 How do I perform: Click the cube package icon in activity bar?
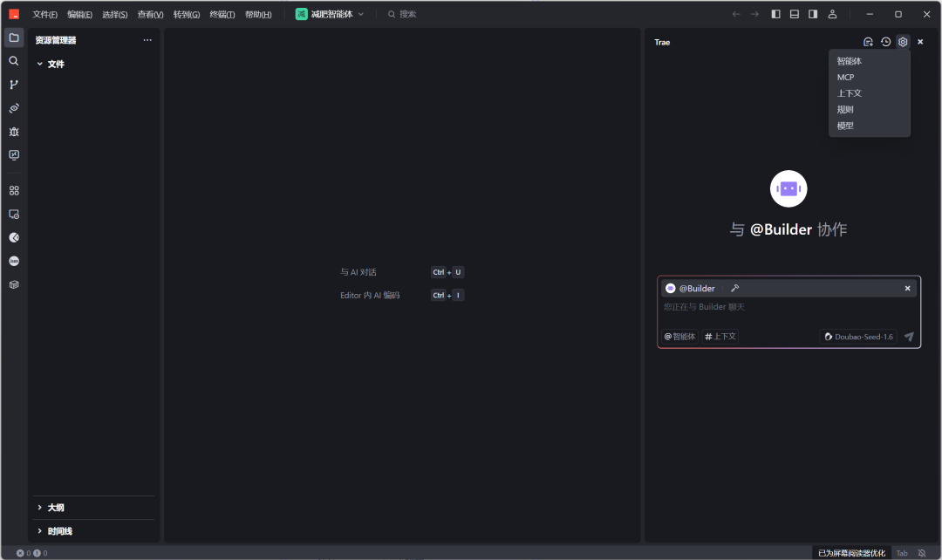point(14,285)
